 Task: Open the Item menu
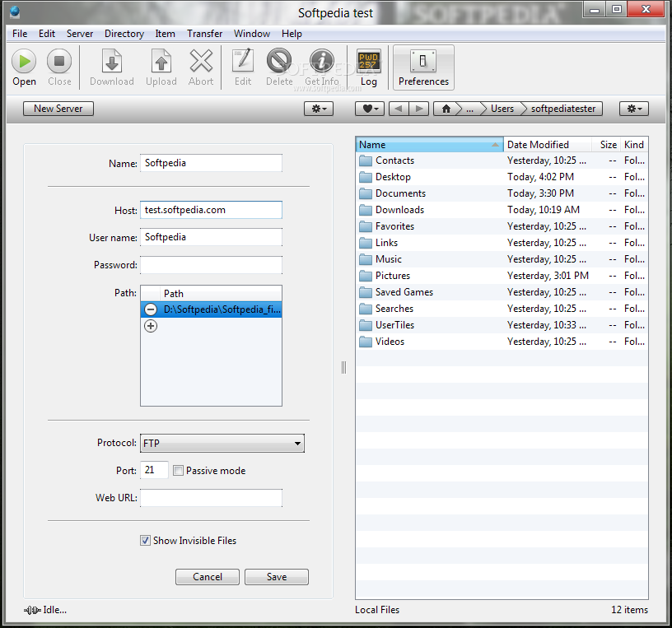[x=165, y=34]
